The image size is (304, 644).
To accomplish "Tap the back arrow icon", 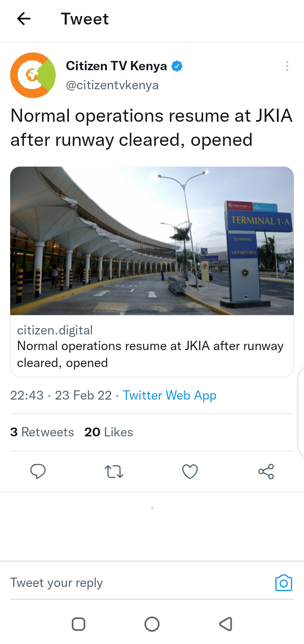I will [24, 19].
